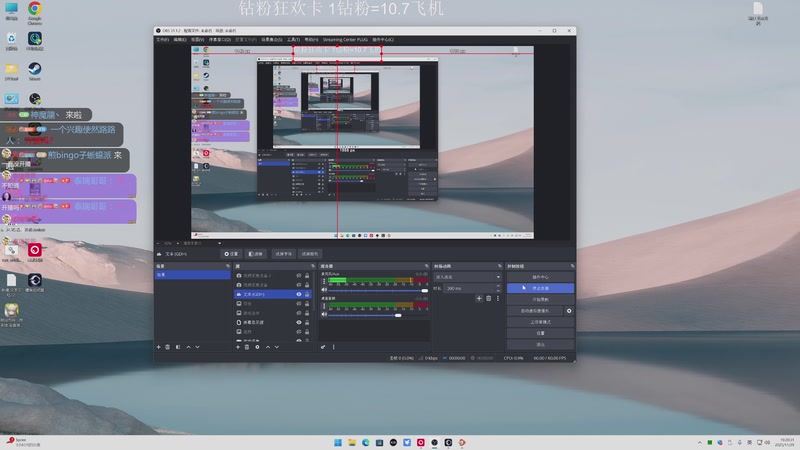Float the Scenes dock via header icon
800x450 pixels.
click(228, 266)
